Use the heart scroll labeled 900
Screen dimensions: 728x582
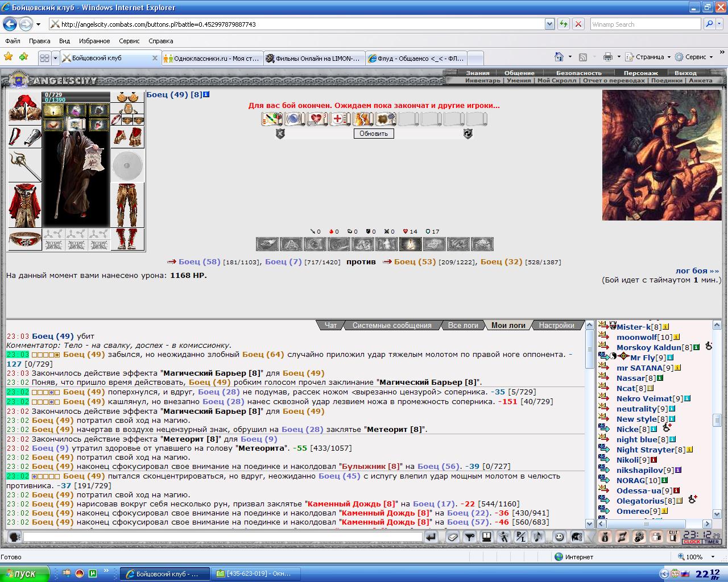pyautogui.click(x=317, y=119)
